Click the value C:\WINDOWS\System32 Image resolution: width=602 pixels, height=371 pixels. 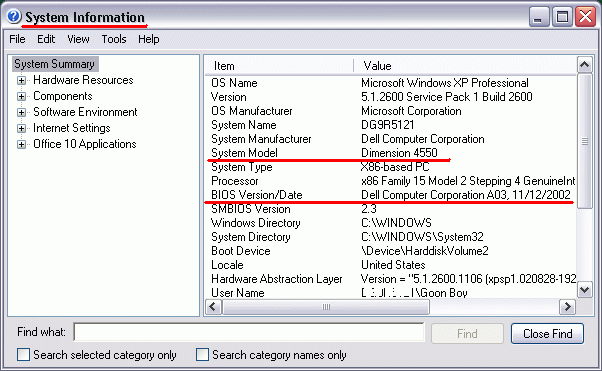tap(422, 237)
